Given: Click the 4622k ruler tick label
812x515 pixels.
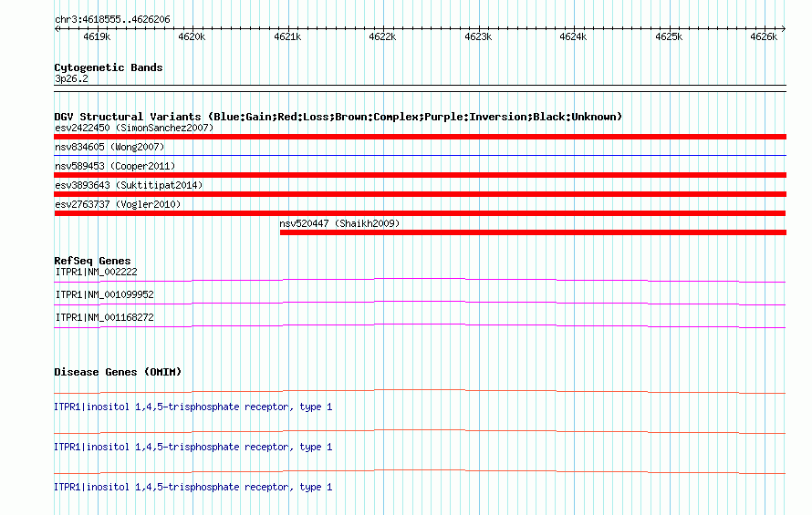Looking at the screenshot, I should coord(382,36).
